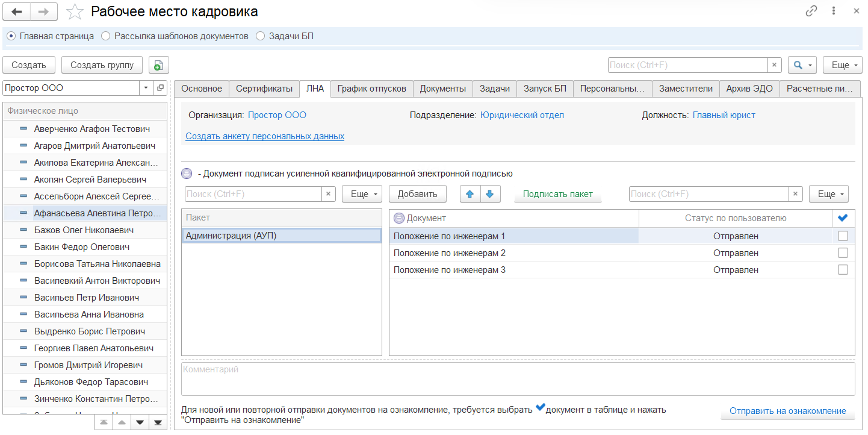Expand the magnifier search options dropdown

click(x=802, y=65)
